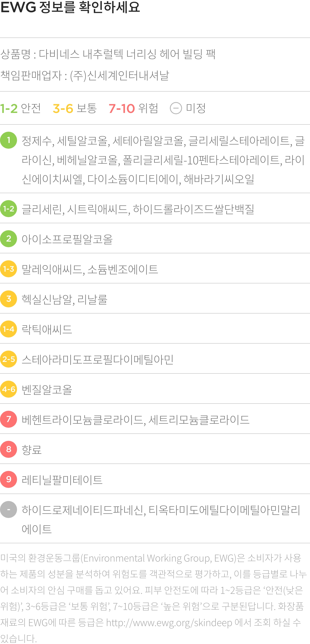Click the product name line 다비네스

pyautogui.click(x=108, y=54)
